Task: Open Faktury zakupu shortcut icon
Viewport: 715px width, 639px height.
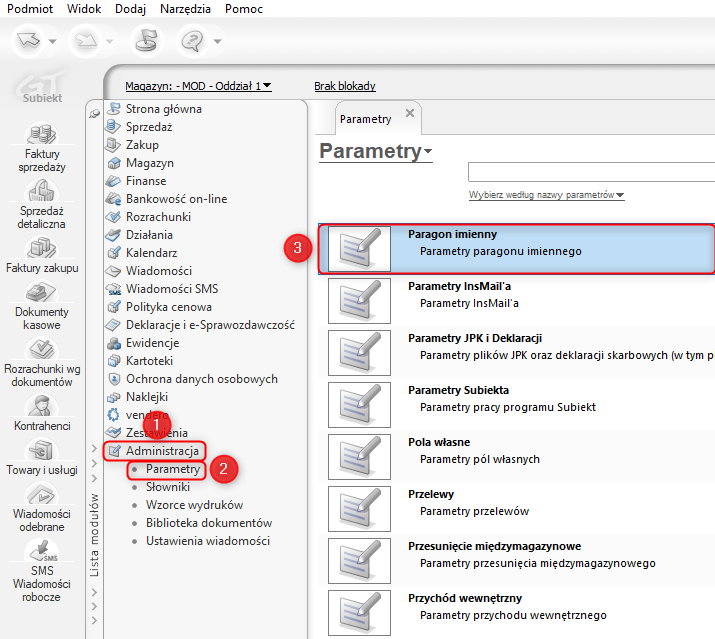Action: tap(41, 248)
